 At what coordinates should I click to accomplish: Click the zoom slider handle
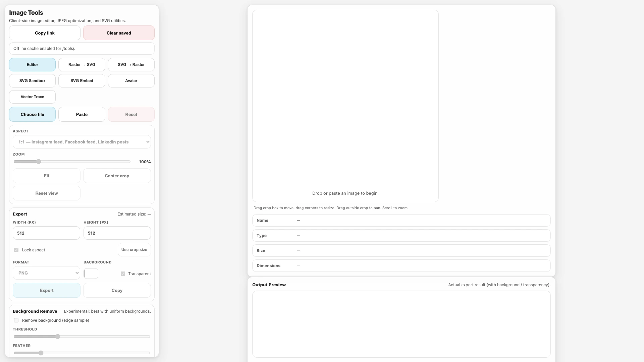tap(39, 161)
